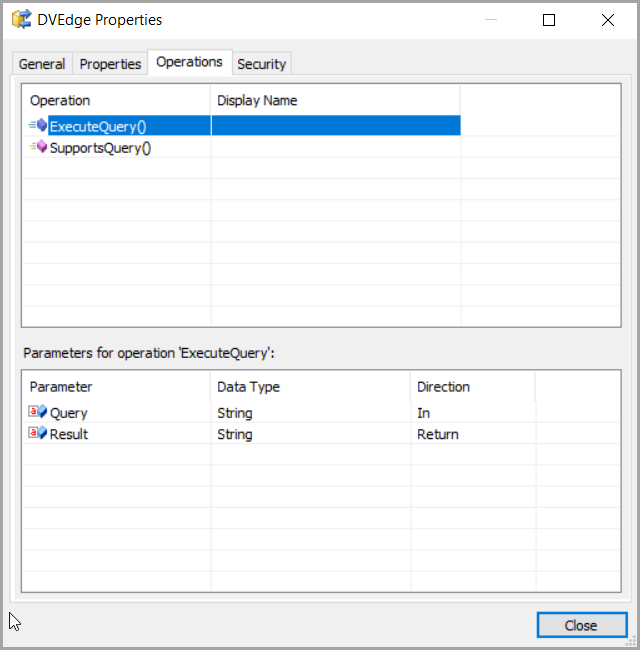Select the Result parameter row
The image size is (640, 650).
(279, 434)
